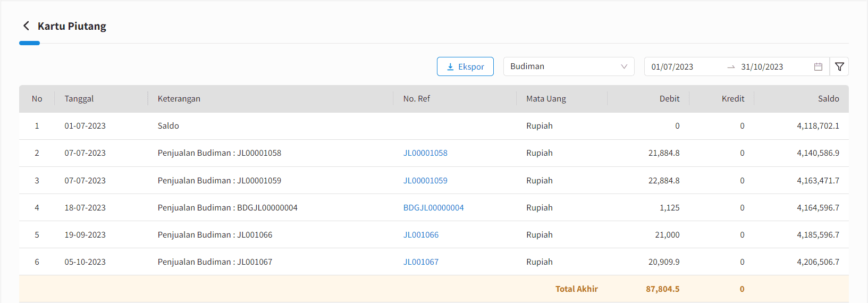The image size is (868, 303).
Task: Go back using the arrow beside Kartu Piutang
Action: click(26, 26)
